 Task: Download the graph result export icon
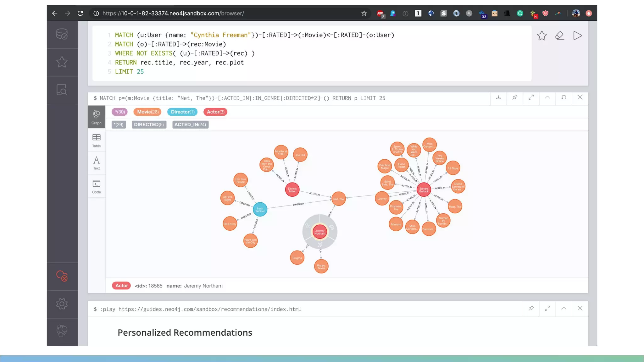498,97
